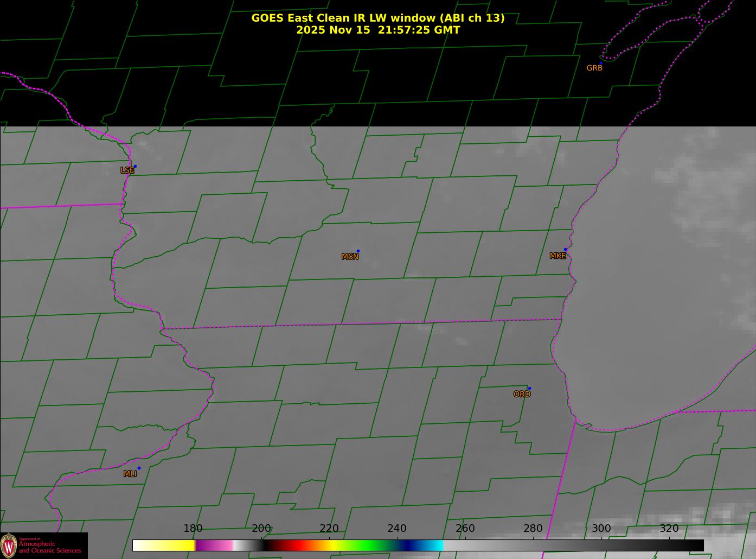
Task: Click the 320 colorbar tick label
Action: pos(669,529)
